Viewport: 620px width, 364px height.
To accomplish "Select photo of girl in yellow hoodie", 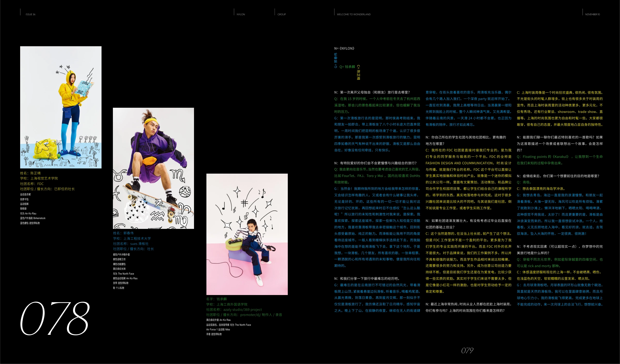I will 61,107.
